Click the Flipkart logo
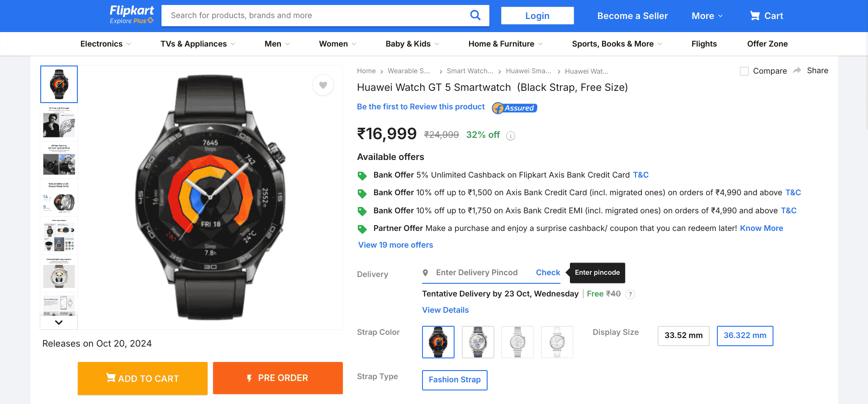 point(132,14)
